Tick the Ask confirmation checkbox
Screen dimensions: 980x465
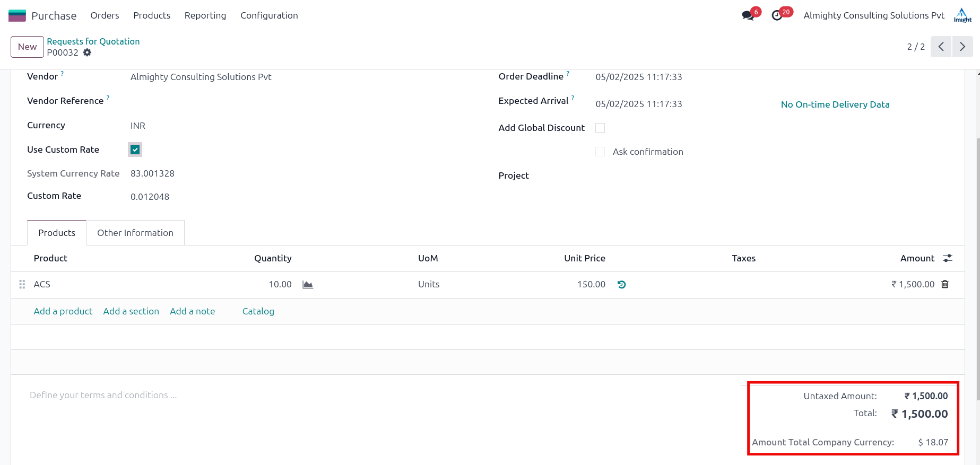[600, 152]
